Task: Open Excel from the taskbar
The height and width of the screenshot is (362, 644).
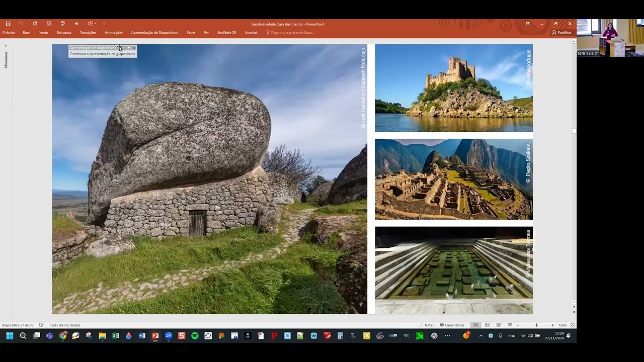Action: (116, 336)
